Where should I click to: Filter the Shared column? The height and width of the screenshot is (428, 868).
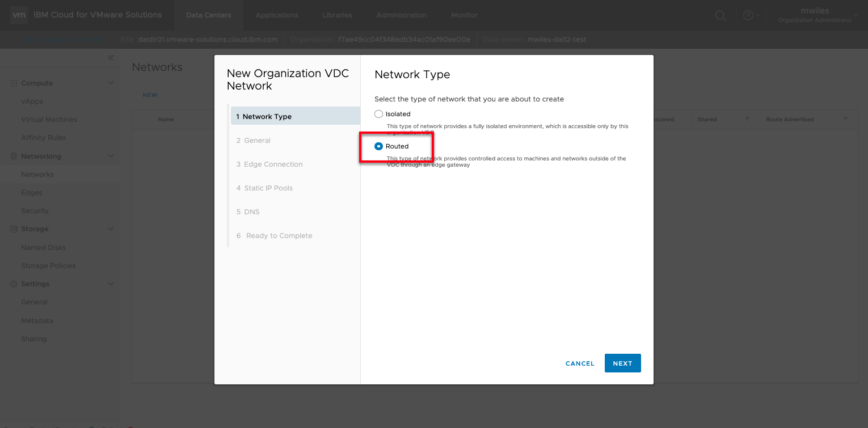click(x=747, y=120)
